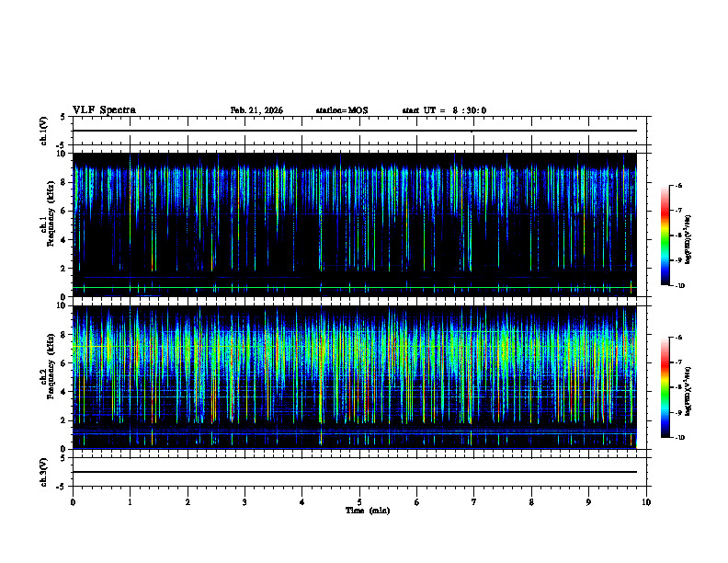Click the "2" tick on ch.2 frequency axis
The height and width of the screenshot is (563, 728).
(63, 420)
